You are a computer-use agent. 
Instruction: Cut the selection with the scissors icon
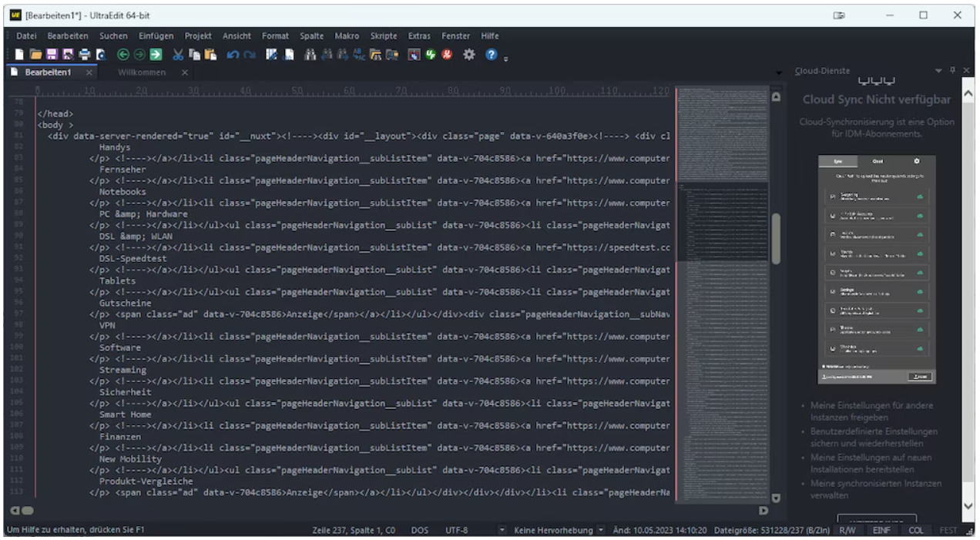coord(178,55)
